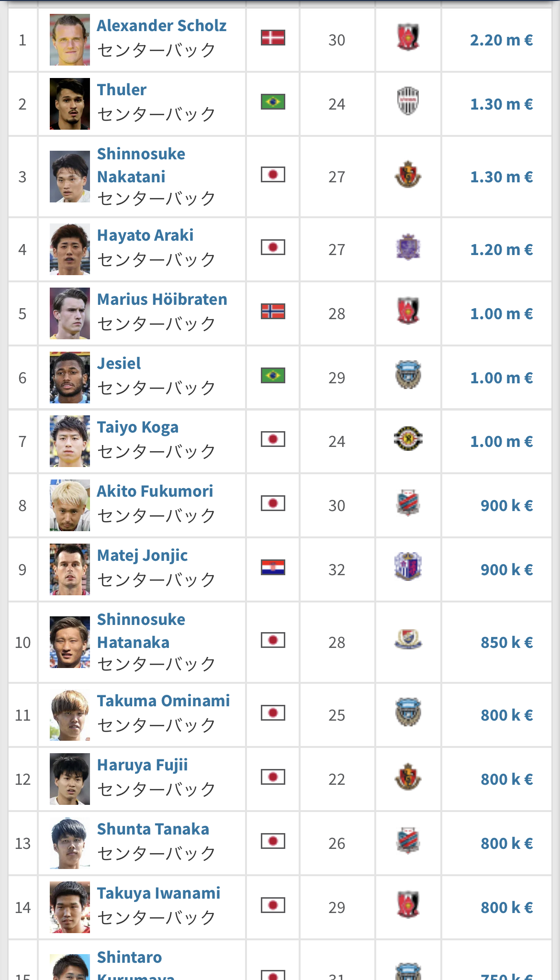The width and height of the screenshot is (560, 980).
Task: Select the Croatia flag in Matej Jonjic's row
Action: 273,567
